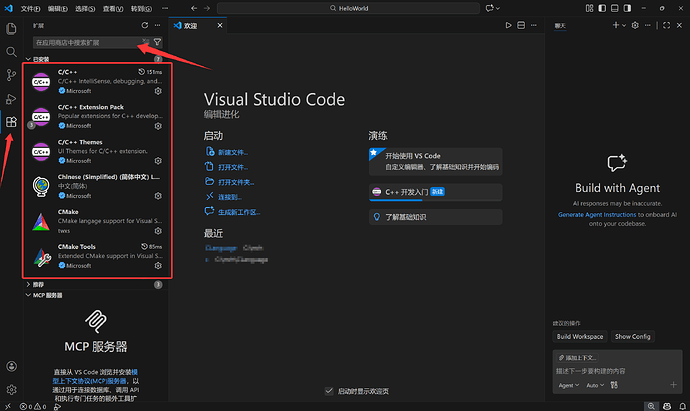
Task: Open settings gear for C/C++ Themes
Action: pyautogui.click(x=158, y=161)
